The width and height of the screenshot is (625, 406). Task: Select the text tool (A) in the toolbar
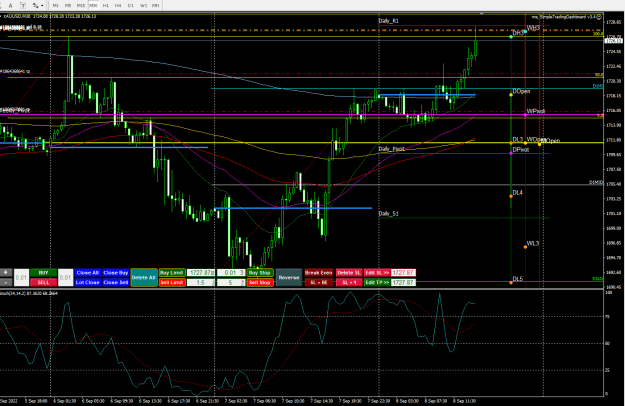(11, 6)
